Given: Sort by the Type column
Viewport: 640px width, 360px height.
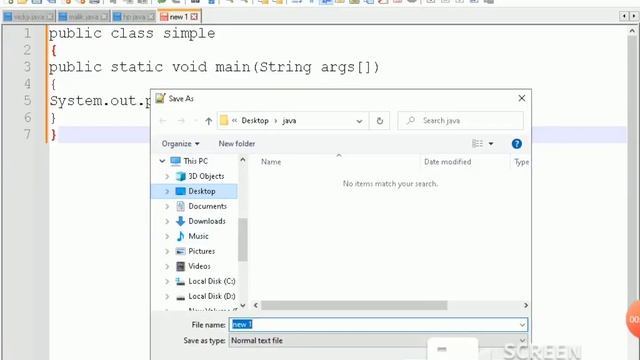Looking at the screenshot, I should click(x=521, y=162).
